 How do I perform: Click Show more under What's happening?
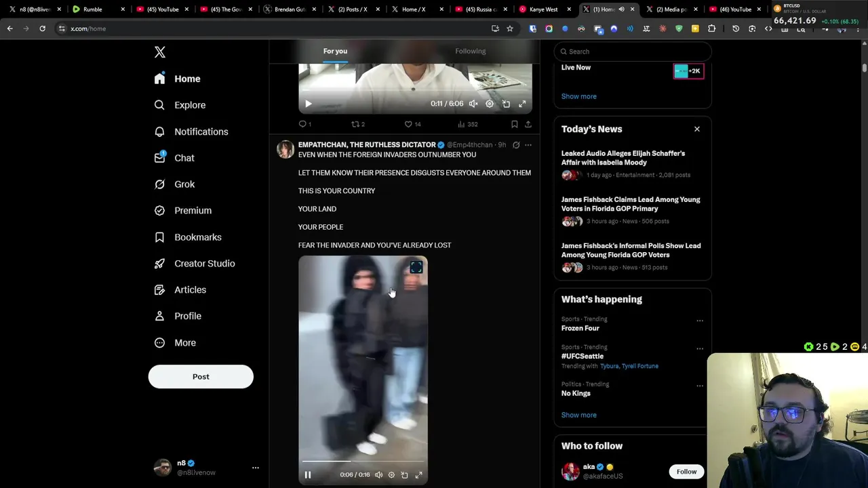[x=578, y=415]
